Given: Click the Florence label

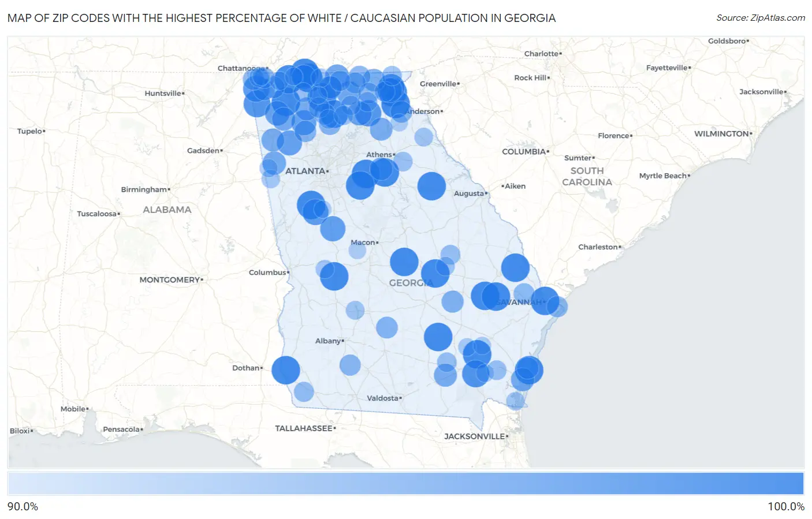Looking at the screenshot, I should (613, 136).
